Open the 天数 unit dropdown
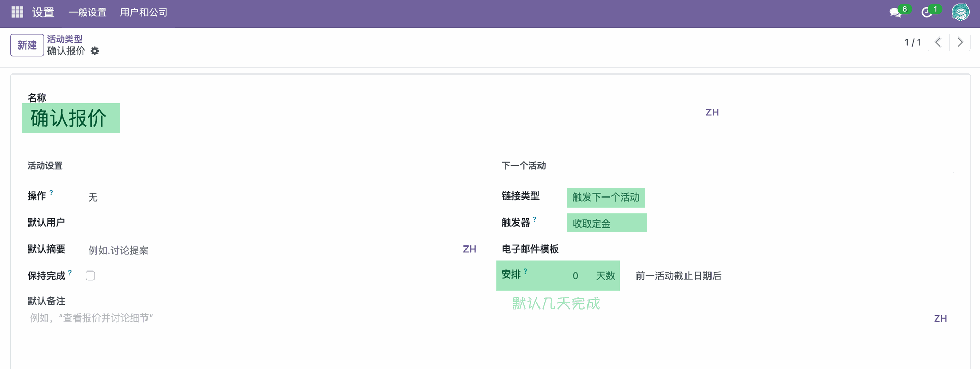The width and height of the screenshot is (980, 369). (605, 276)
